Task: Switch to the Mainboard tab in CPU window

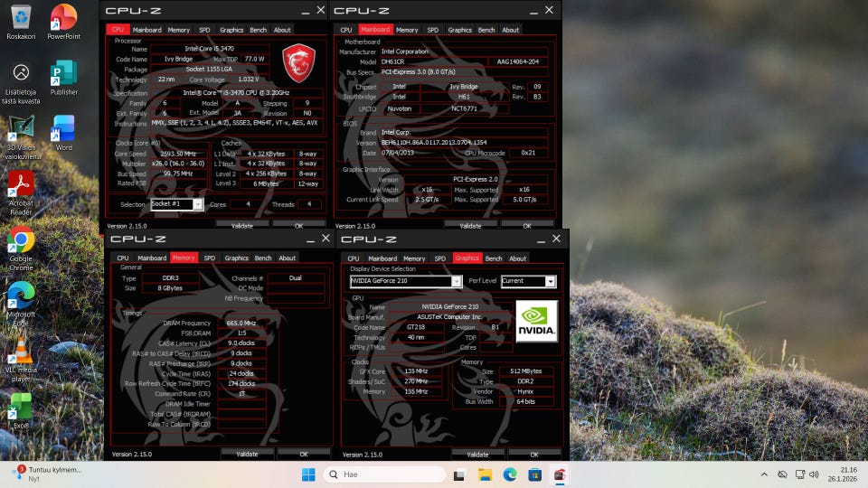Action: coord(146,30)
